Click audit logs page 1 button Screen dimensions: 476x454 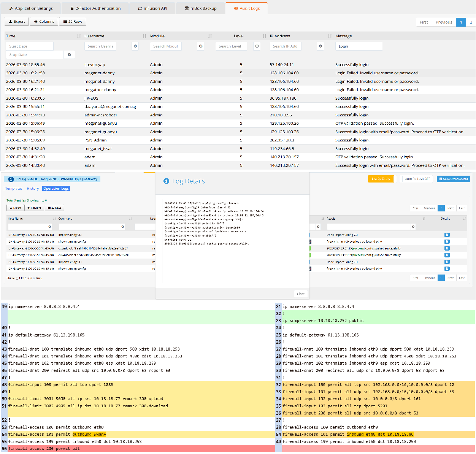point(461,22)
